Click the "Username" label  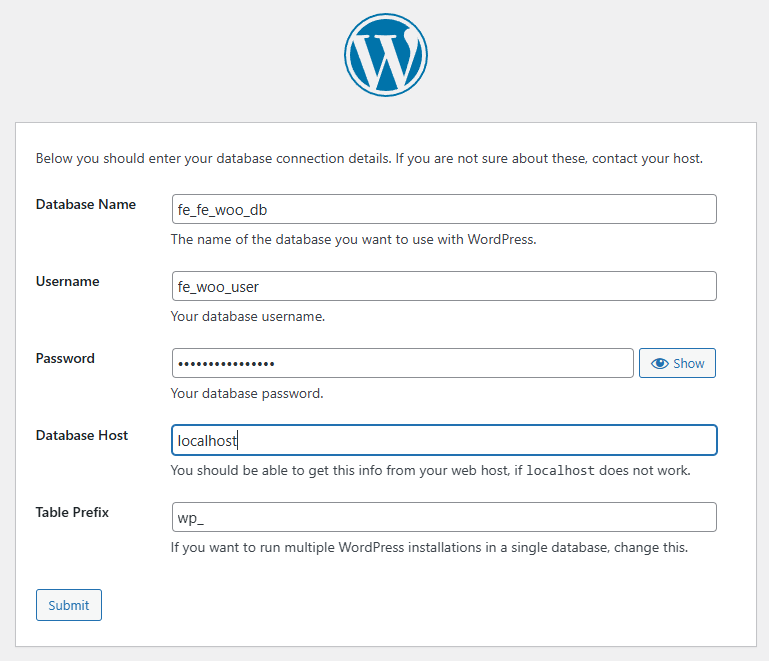[x=67, y=281]
